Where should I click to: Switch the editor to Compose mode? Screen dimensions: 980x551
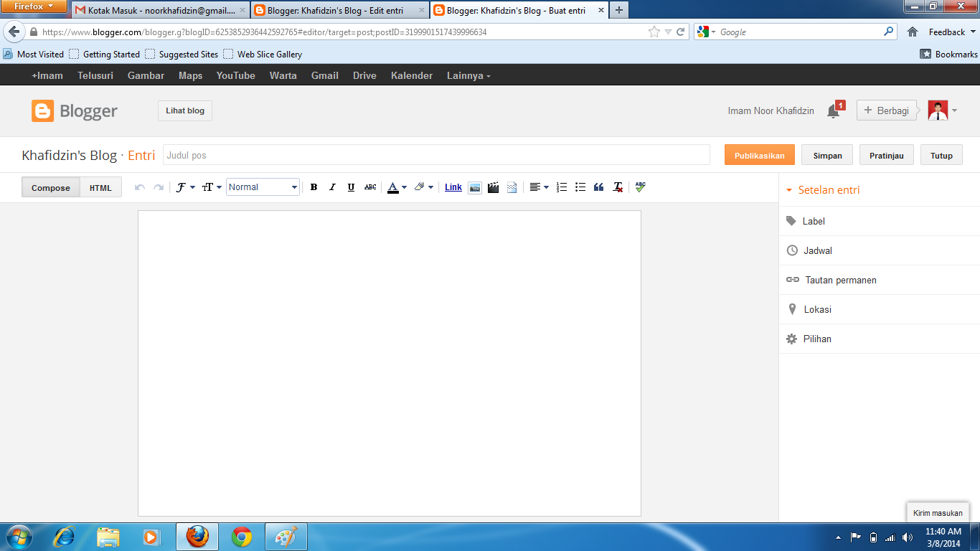51,187
